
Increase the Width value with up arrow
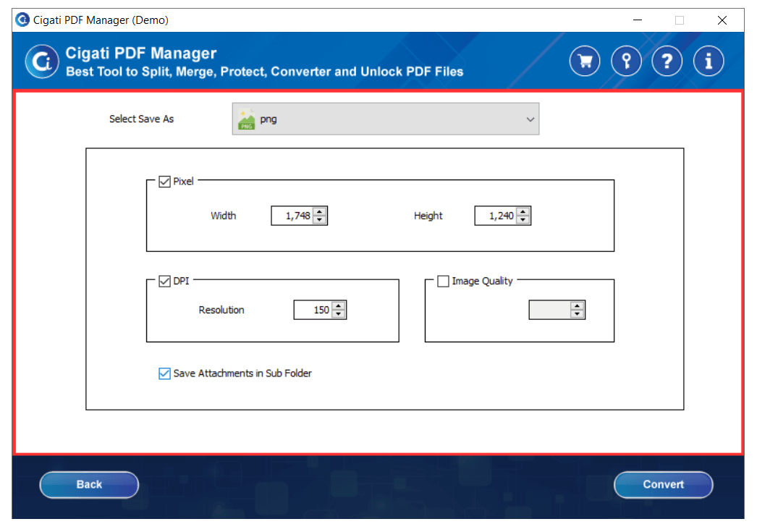320,211
